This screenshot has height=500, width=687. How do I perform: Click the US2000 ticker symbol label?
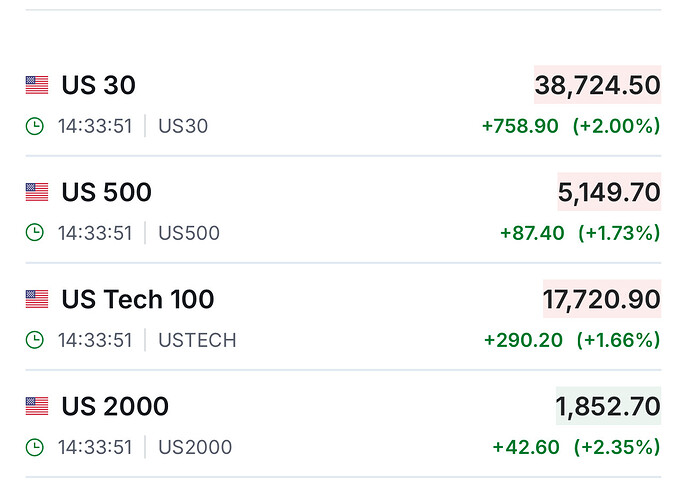tap(195, 447)
